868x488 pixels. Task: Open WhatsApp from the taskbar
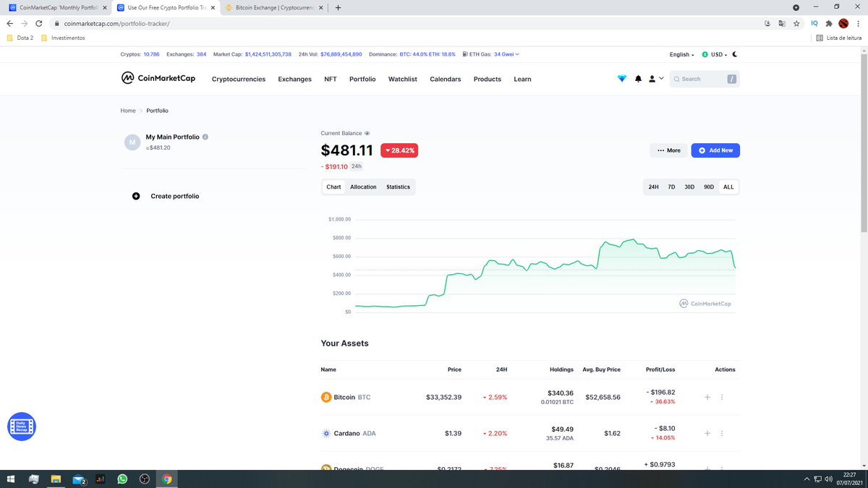point(122,479)
